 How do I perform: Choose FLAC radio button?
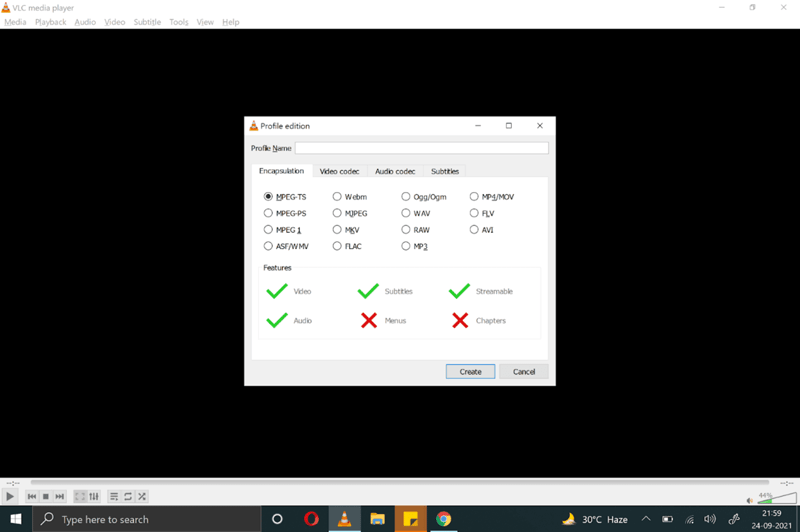[347, 246]
